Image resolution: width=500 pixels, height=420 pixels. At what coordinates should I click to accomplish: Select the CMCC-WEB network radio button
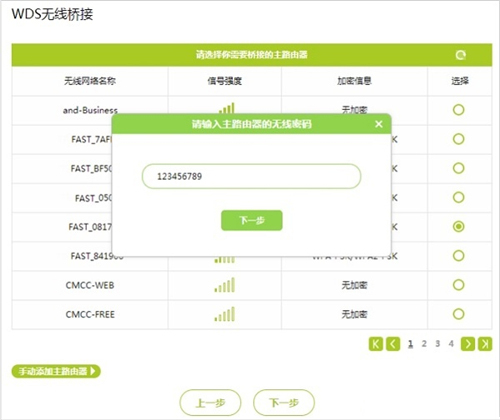coord(459,285)
